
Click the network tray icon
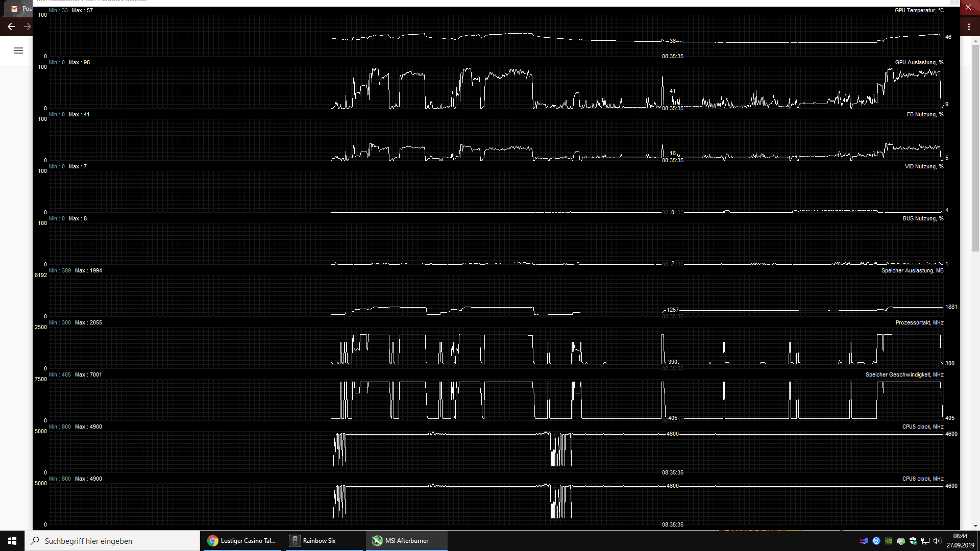(x=925, y=541)
